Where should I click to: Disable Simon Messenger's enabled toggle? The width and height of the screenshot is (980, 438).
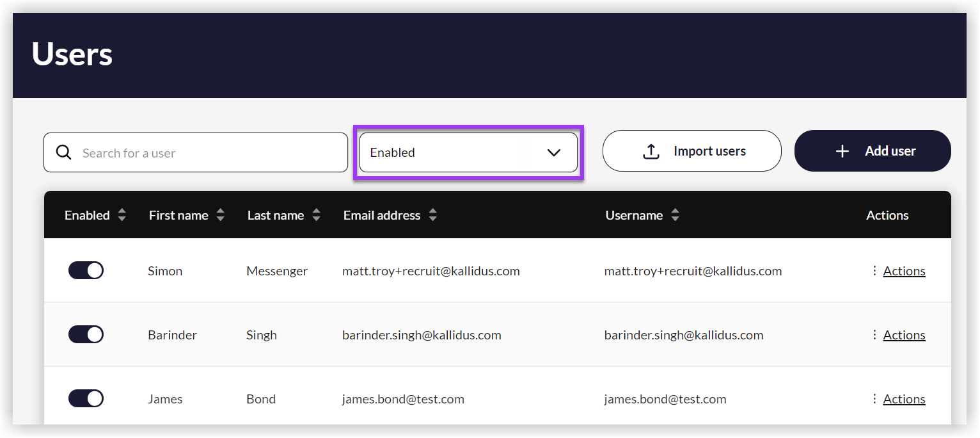pyautogui.click(x=86, y=271)
